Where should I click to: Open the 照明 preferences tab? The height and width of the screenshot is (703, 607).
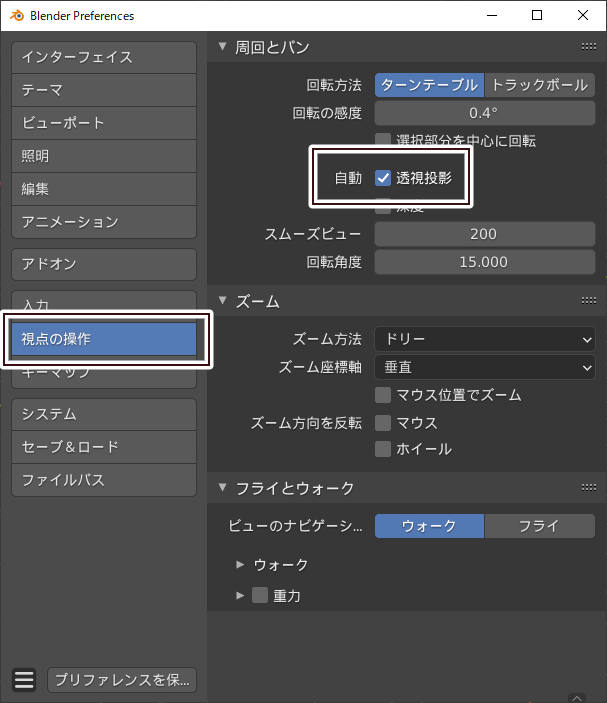pyautogui.click(x=104, y=156)
